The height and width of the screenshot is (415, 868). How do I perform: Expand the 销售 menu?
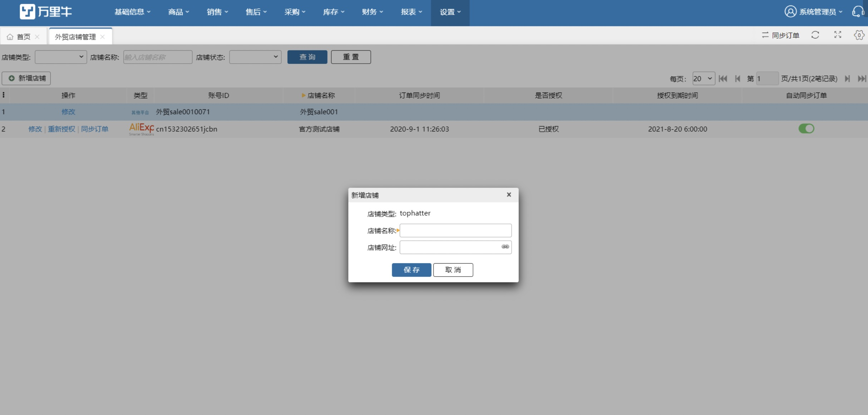click(x=217, y=12)
